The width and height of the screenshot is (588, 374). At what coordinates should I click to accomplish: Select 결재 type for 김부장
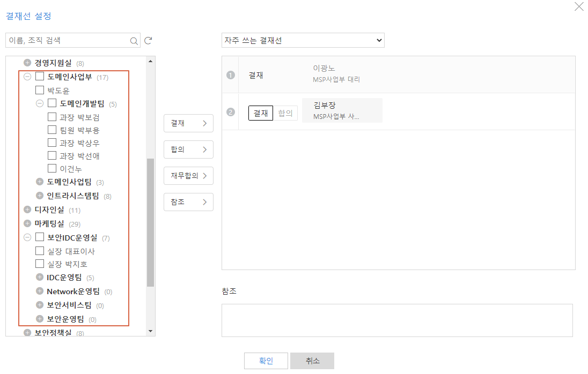(261, 113)
